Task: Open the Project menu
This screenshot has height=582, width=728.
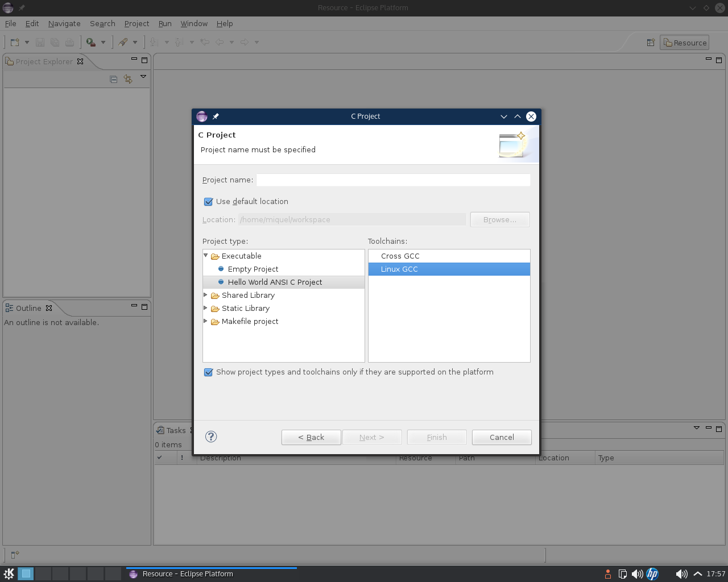Action: 136,23
